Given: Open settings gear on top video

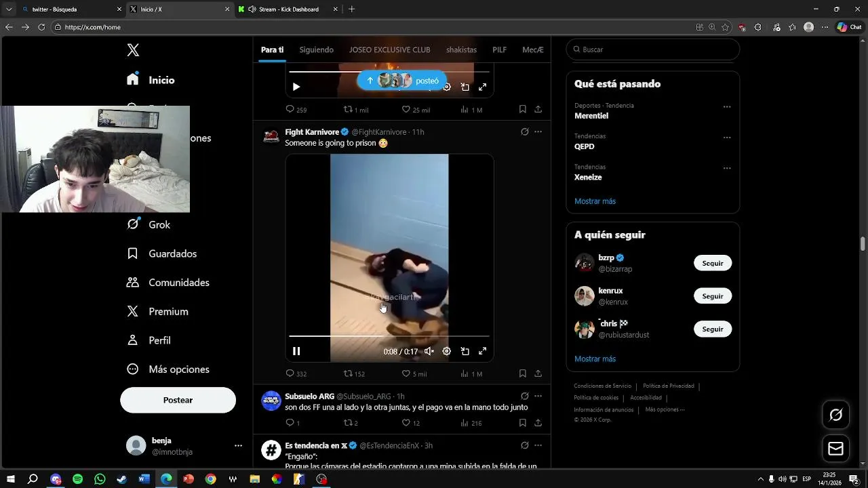Looking at the screenshot, I should (447, 87).
